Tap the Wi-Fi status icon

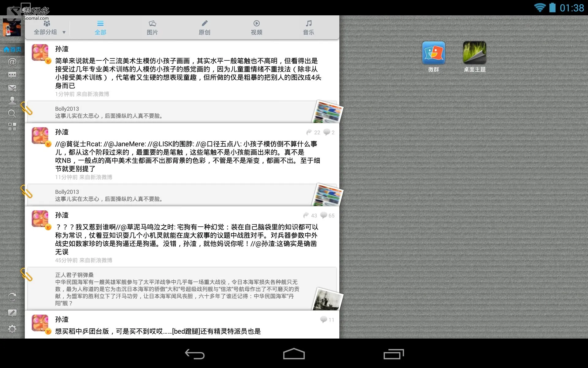(540, 8)
